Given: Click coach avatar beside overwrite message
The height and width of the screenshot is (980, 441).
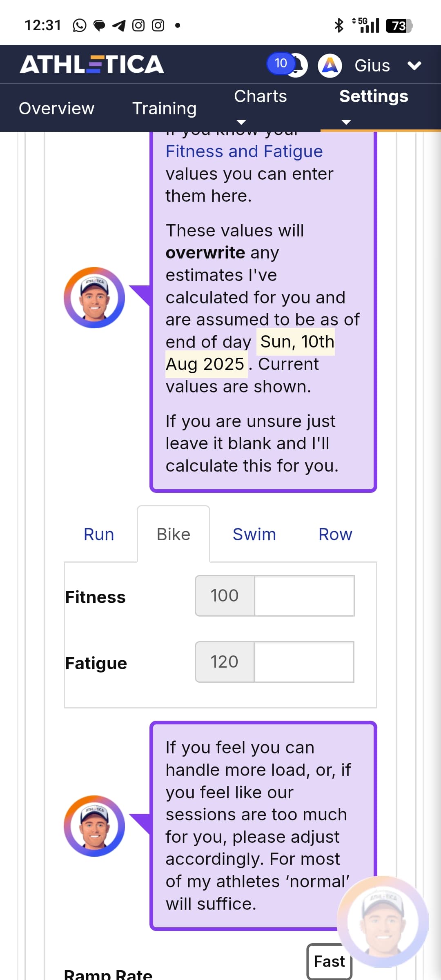Looking at the screenshot, I should 94,298.
